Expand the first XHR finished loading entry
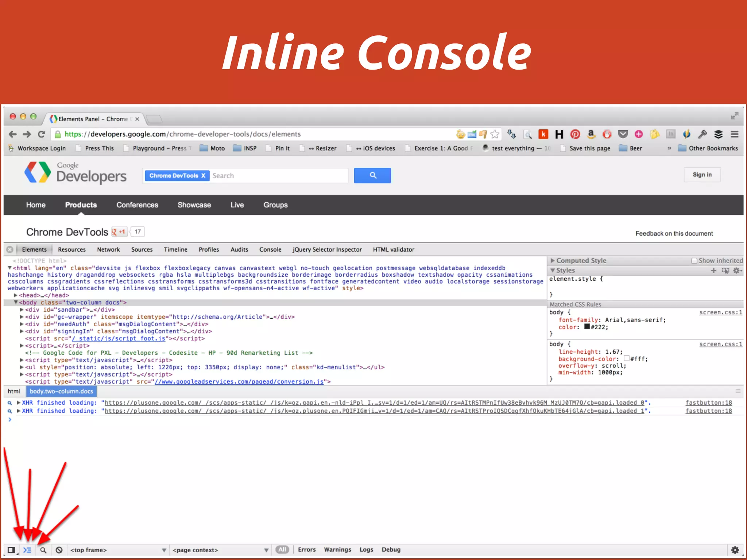747x560 pixels. tap(18, 402)
